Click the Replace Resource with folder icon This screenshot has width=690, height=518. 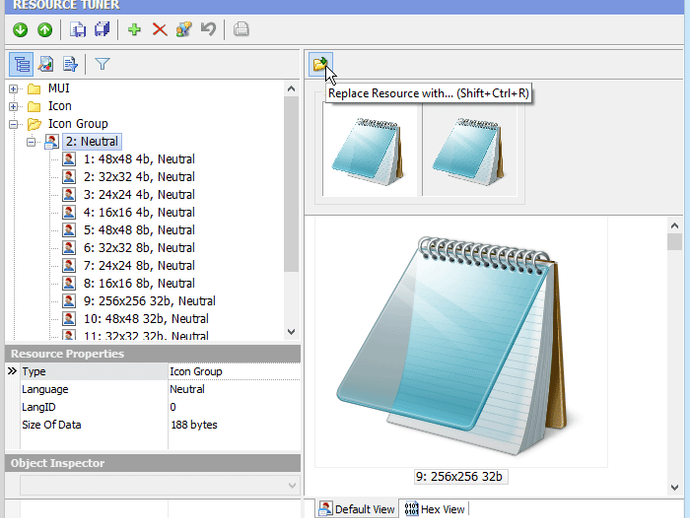click(320, 64)
